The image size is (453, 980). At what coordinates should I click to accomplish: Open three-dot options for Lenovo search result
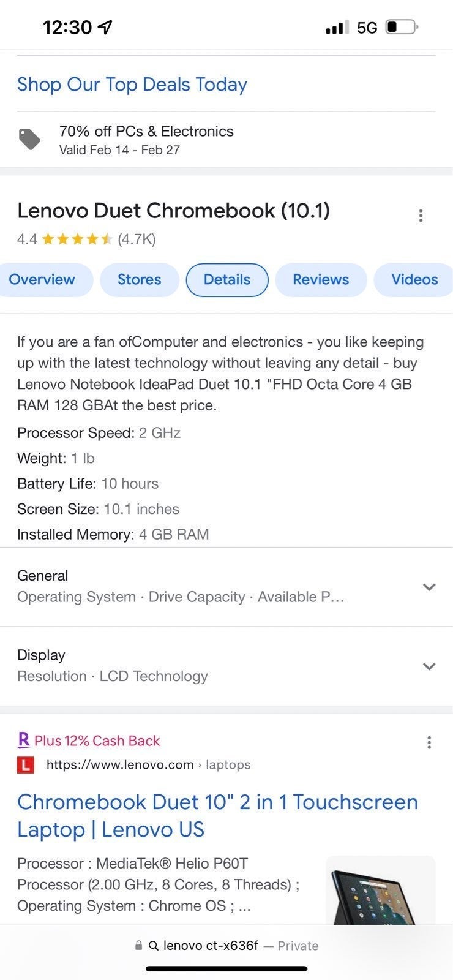[429, 742]
